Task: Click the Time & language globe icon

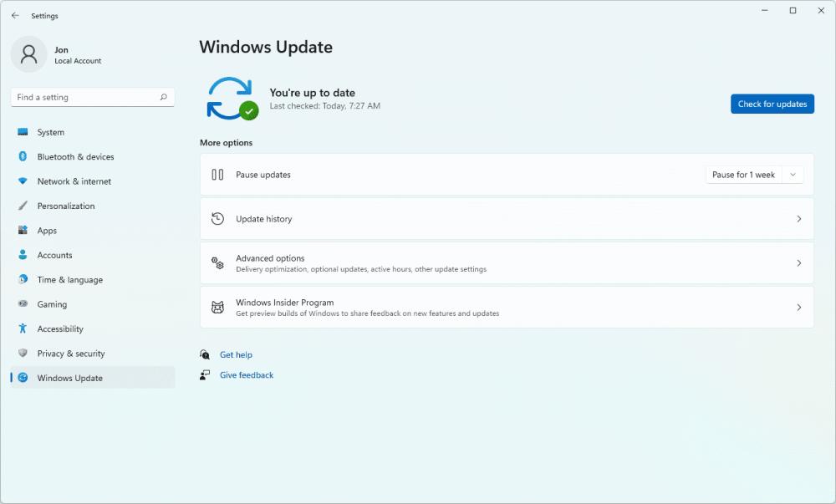Action: 23,279
